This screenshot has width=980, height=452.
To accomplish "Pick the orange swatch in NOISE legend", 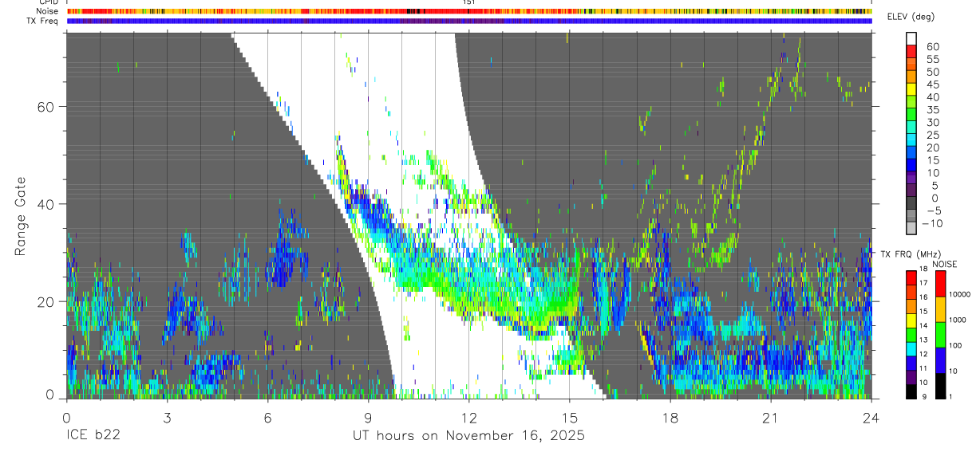I will pyautogui.click(x=941, y=309).
